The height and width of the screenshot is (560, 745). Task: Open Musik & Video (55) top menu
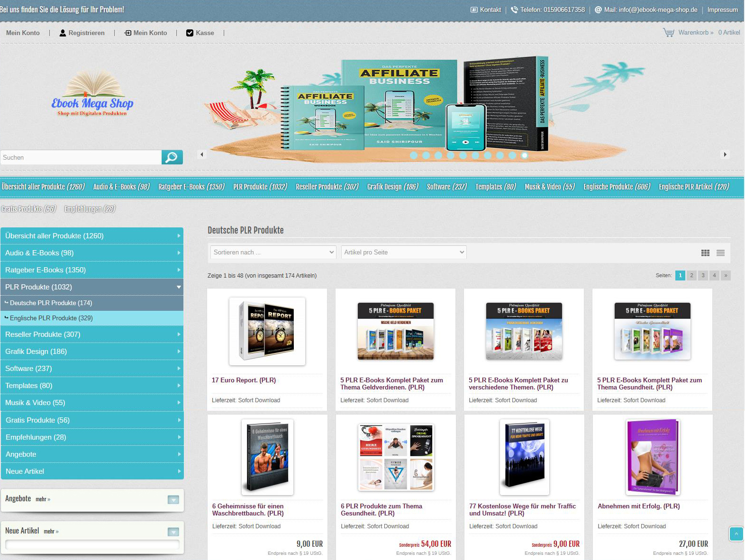point(550,187)
